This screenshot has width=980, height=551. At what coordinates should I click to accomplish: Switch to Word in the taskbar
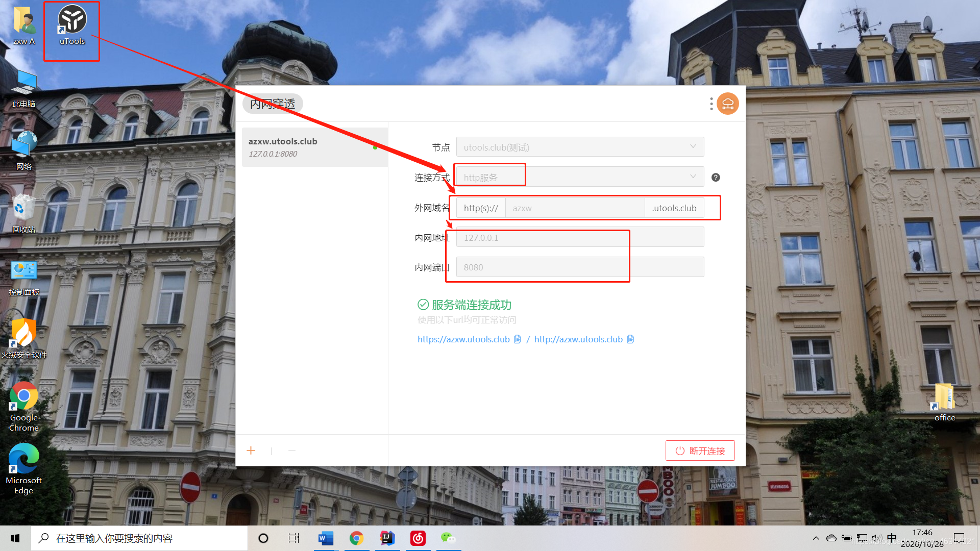click(326, 538)
